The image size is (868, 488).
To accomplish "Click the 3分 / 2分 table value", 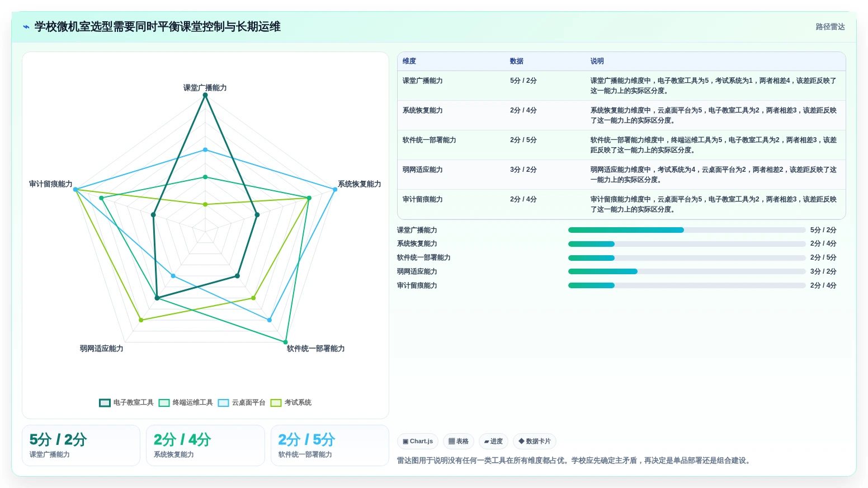I will [523, 170].
